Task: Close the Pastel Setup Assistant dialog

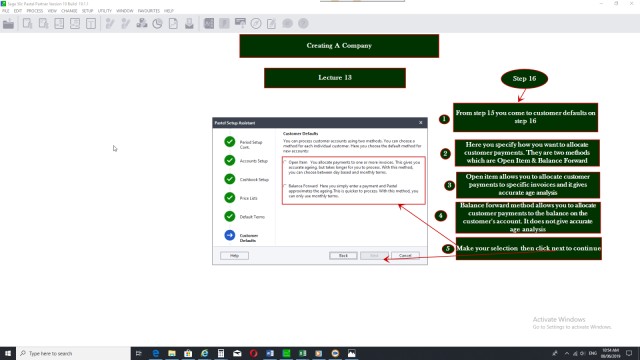Action: pyautogui.click(x=421, y=122)
